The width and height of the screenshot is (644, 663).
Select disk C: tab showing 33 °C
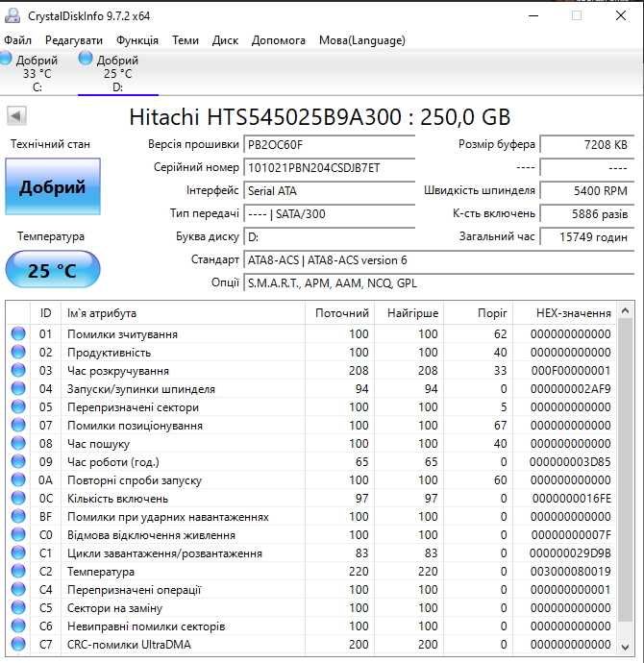pyautogui.click(x=32, y=73)
